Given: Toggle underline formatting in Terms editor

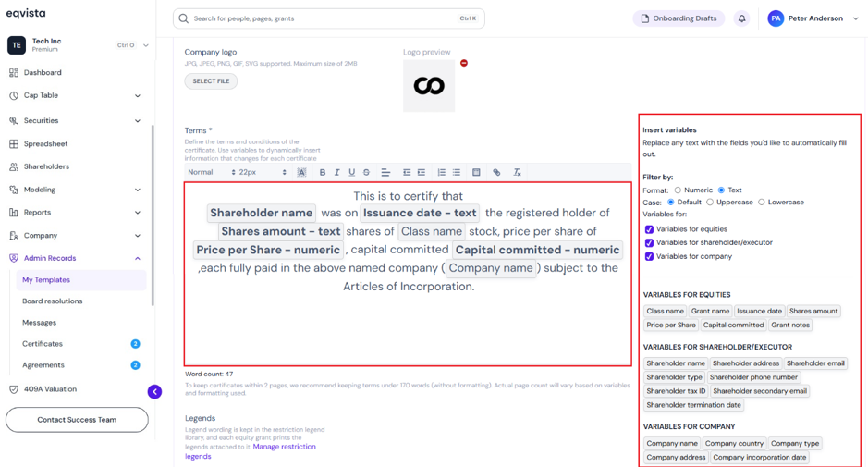Looking at the screenshot, I should [351, 172].
